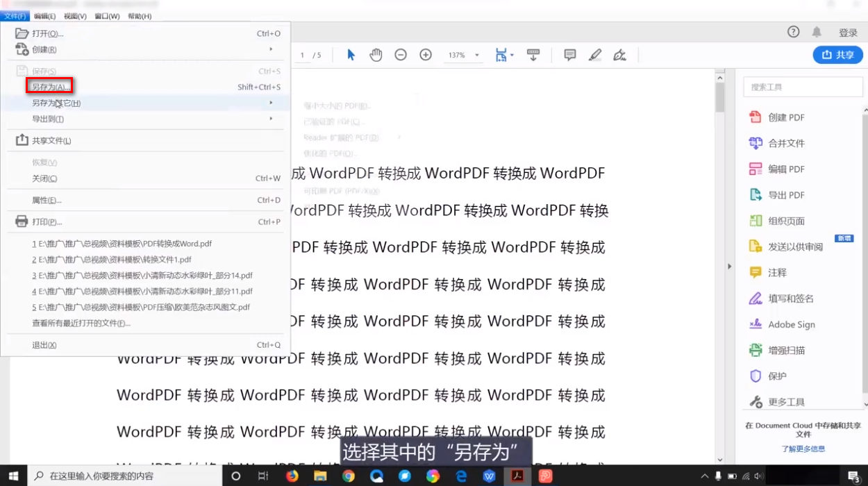Select the arrow selection tool

(351, 55)
